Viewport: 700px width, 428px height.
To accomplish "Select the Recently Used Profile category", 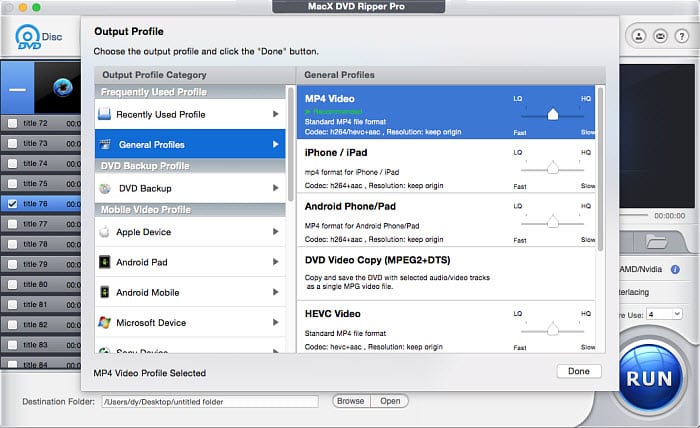I will pos(190,114).
